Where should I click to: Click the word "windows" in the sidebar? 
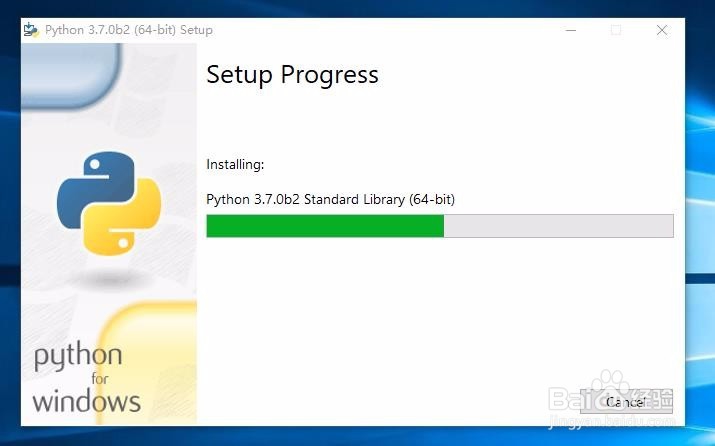[87, 401]
